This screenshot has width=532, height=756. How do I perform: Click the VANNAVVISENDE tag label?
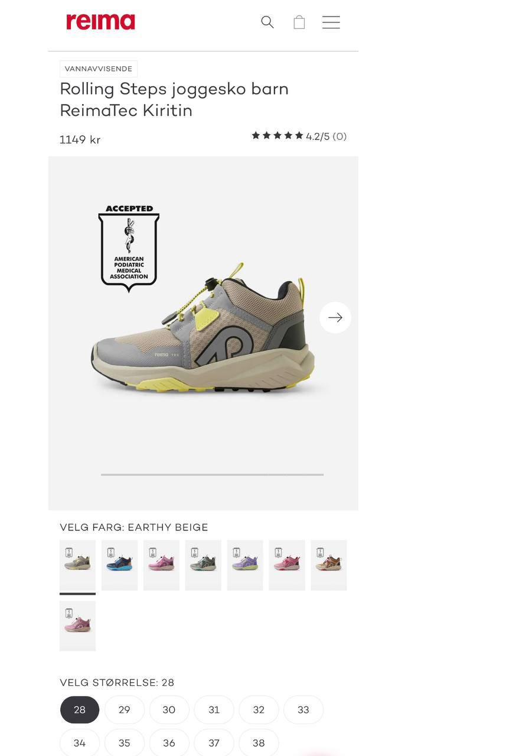pyautogui.click(x=99, y=69)
